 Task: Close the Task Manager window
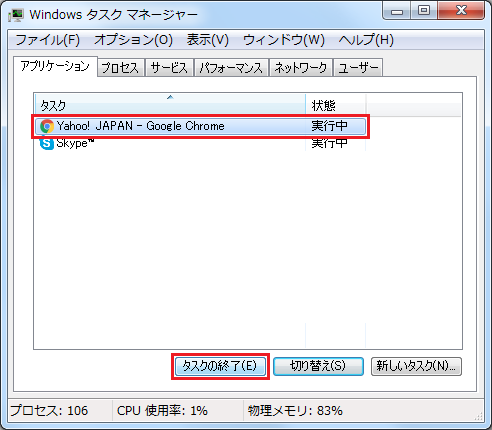[461, 11]
